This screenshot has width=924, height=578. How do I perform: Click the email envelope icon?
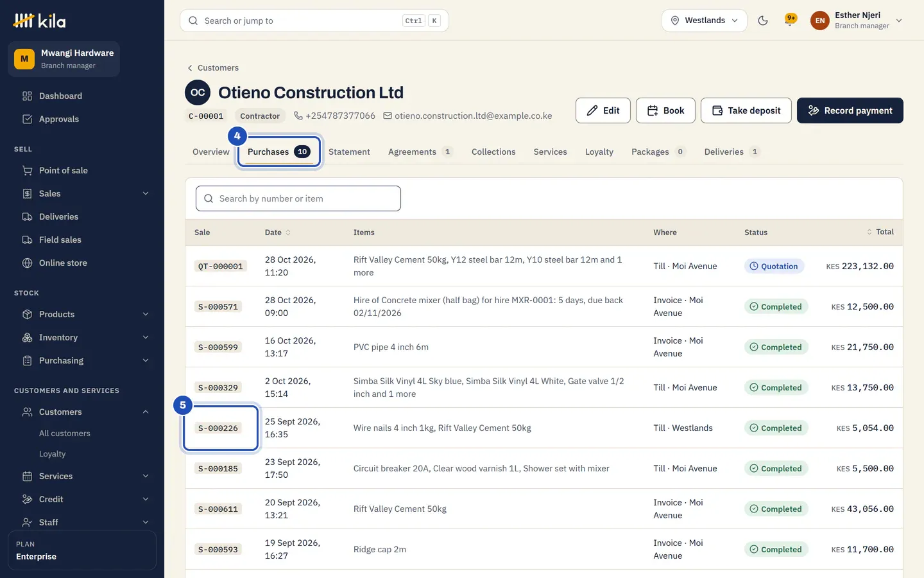[388, 116]
